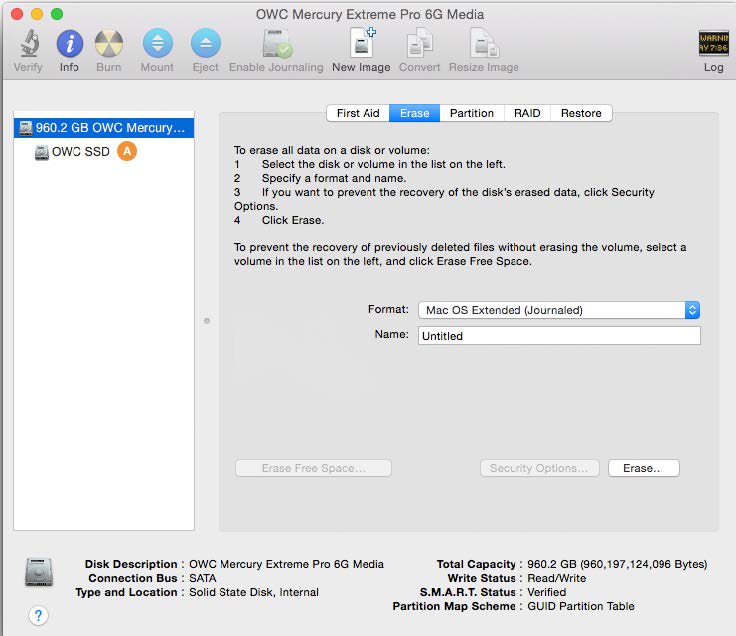
Task: Click the Total Capacity value 960.2 GB
Action: click(x=617, y=564)
